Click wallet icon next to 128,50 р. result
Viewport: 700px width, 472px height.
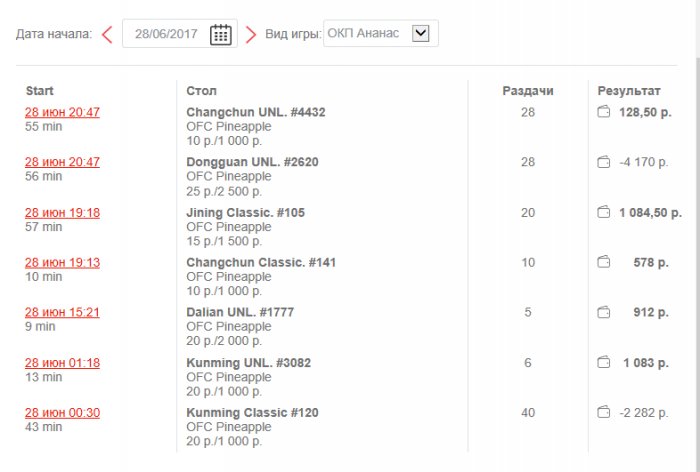coord(604,111)
